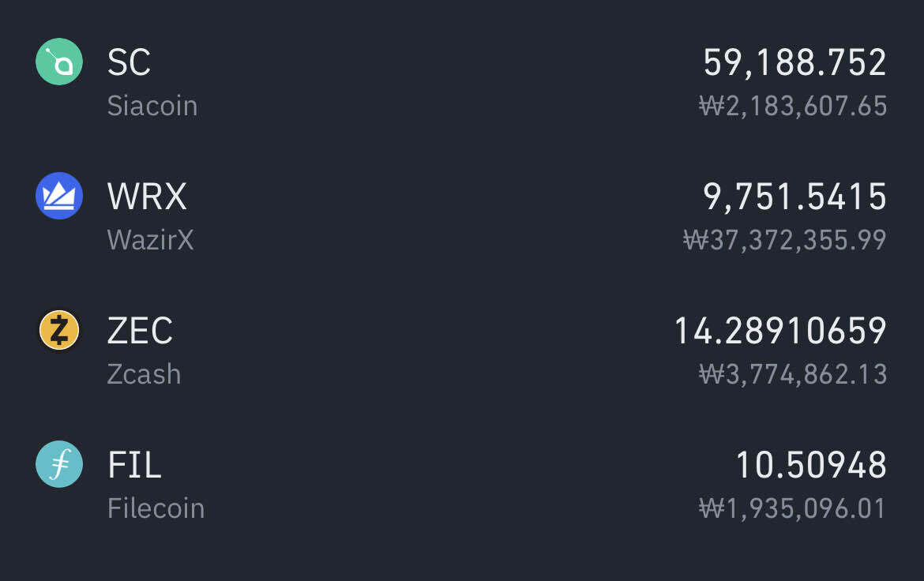The width and height of the screenshot is (924, 581).
Task: Tap the 9,751.5415 WRX balance
Action: (x=794, y=197)
